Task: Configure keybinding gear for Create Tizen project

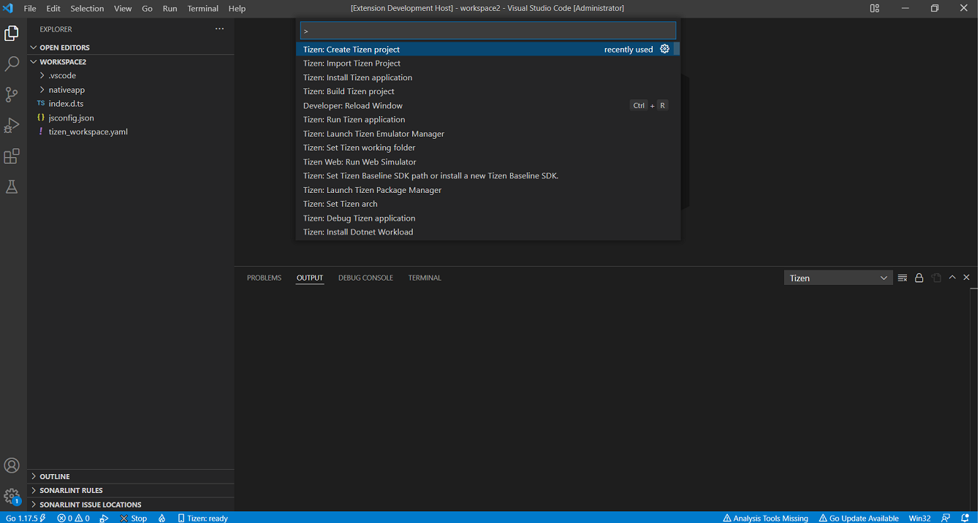Action: [664, 49]
